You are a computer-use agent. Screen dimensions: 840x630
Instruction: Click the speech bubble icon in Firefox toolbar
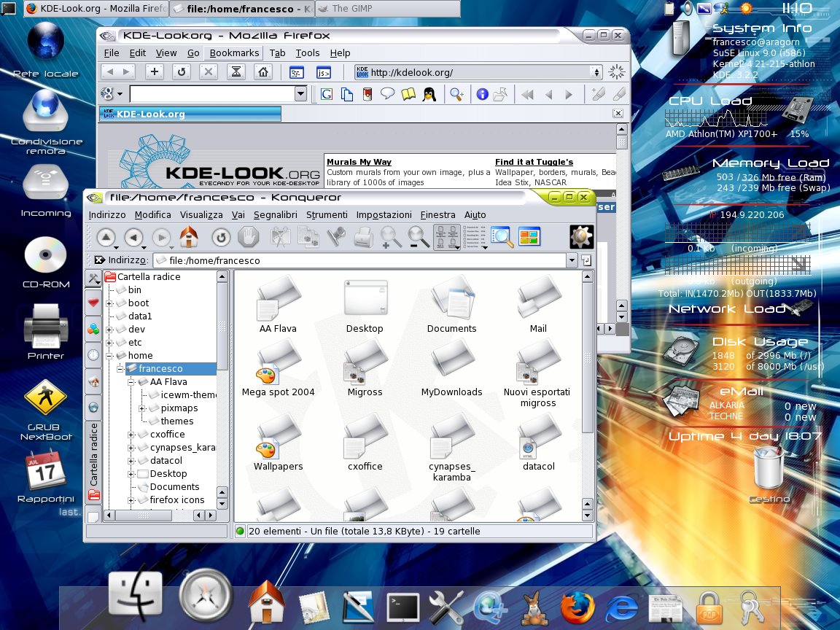(387, 94)
